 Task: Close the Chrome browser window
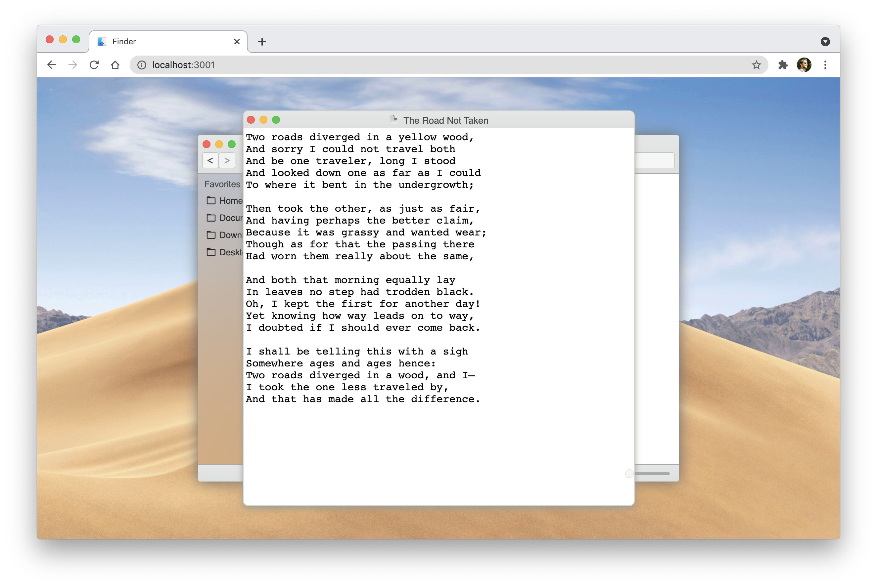pyautogui.click(x=50, y=39)
